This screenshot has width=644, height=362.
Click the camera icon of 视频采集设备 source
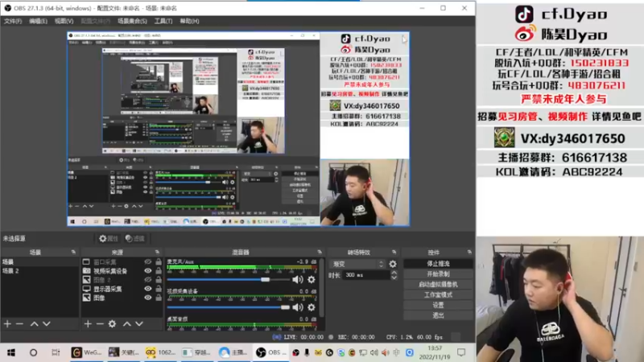(86, 271)
